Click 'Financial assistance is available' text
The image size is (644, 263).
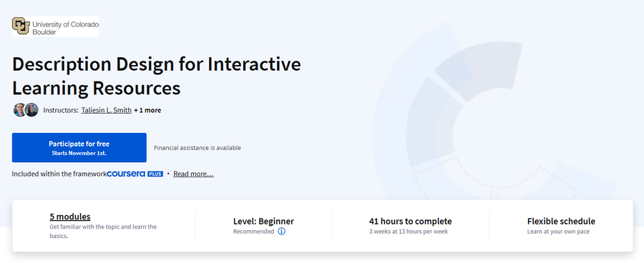pyautogui.click(x=197, y=148)
